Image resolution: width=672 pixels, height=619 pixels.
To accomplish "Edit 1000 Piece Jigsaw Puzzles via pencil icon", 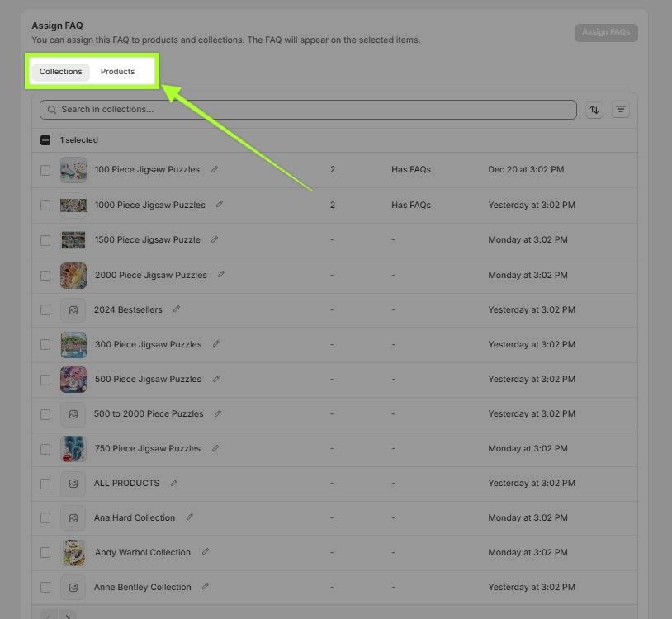I will tap(220, 205).
